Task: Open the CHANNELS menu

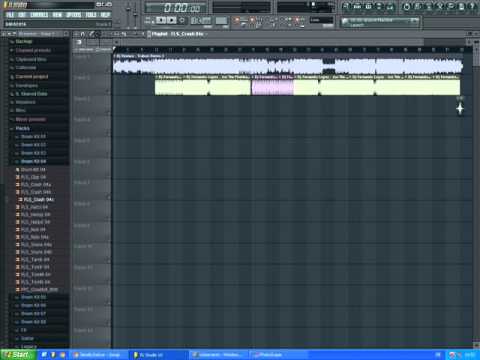Action: (x=39, y=15)
